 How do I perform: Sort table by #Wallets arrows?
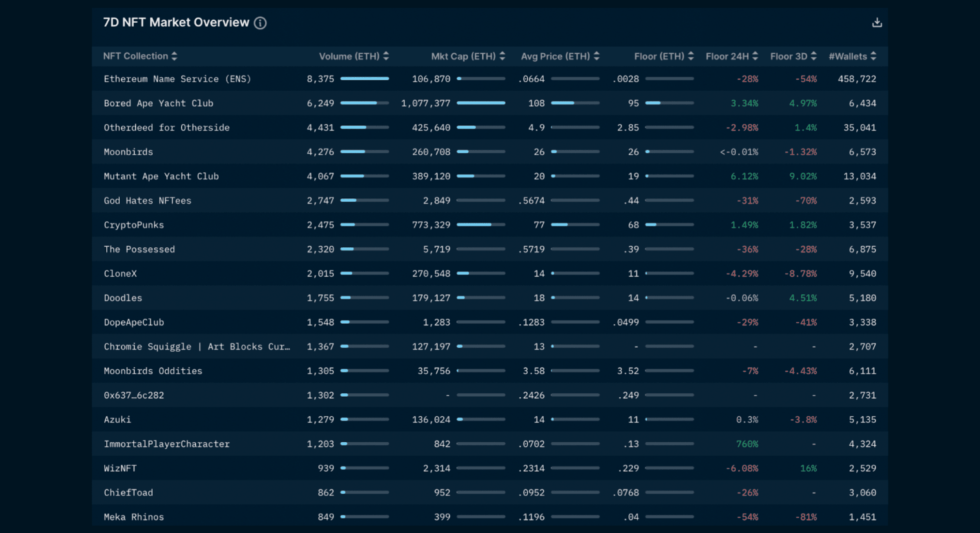[873, 56]
